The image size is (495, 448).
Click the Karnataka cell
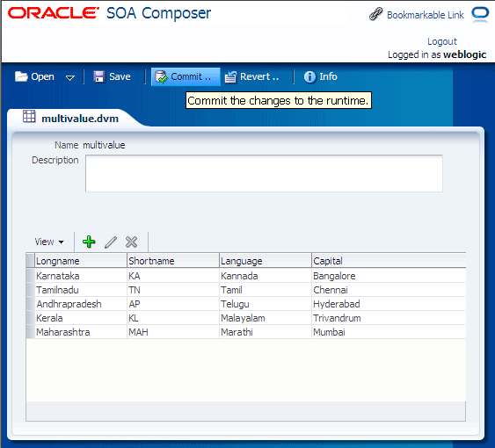pos(81,276)
